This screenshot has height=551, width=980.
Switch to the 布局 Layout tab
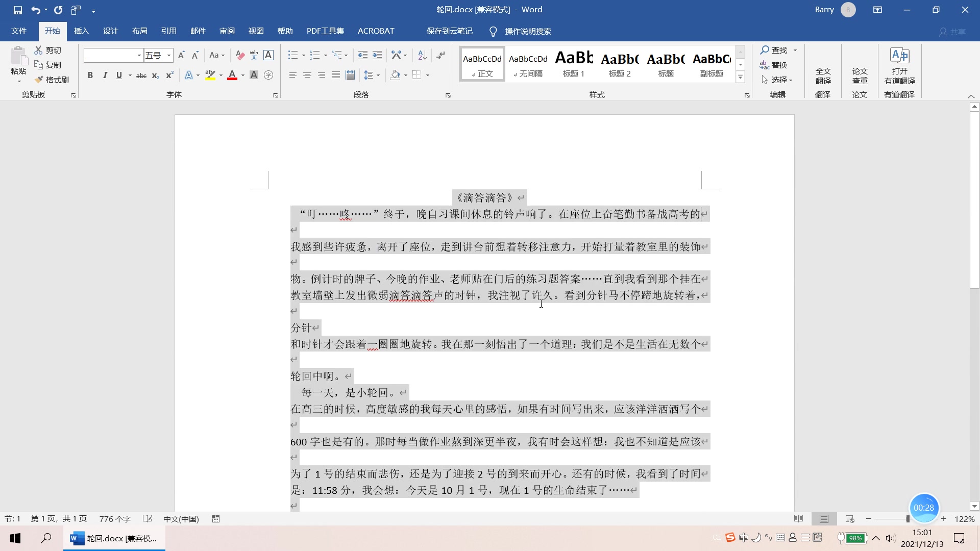click(139, 31)
